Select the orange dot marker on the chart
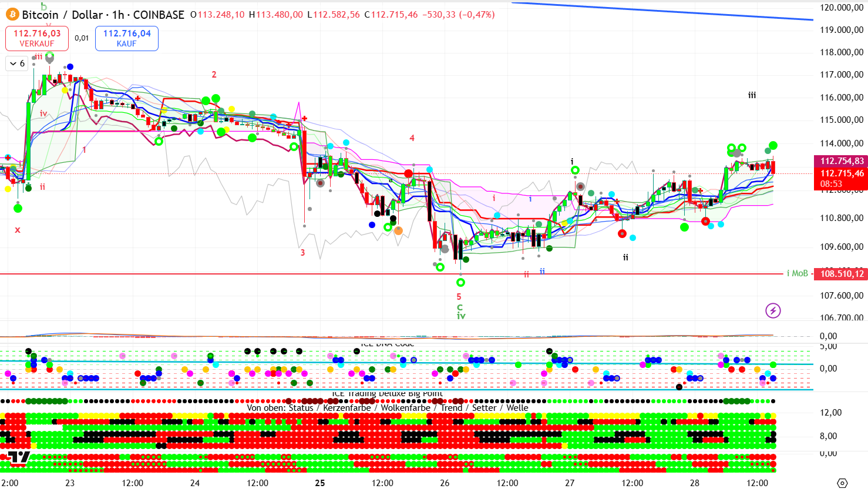This screenshot has height=492, width=868. point(398,230)
